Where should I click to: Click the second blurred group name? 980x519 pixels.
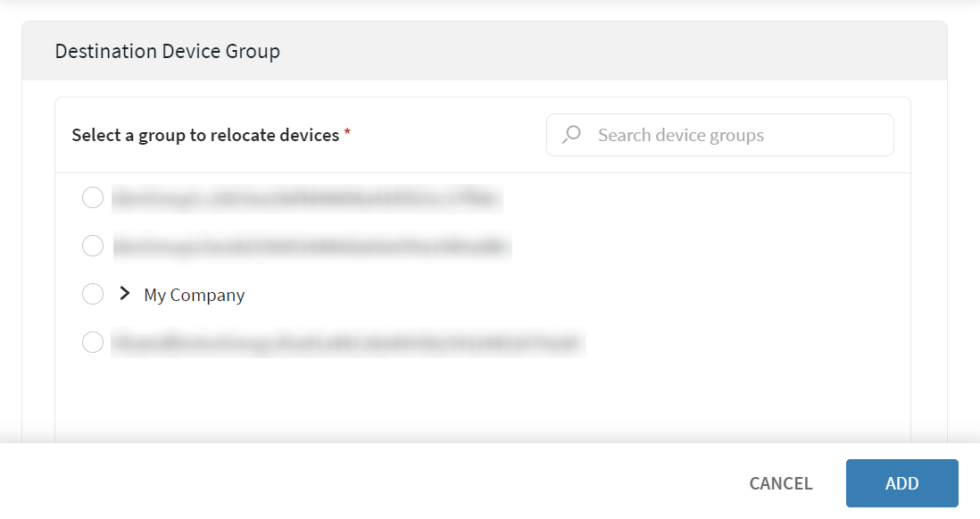(311, 247)
